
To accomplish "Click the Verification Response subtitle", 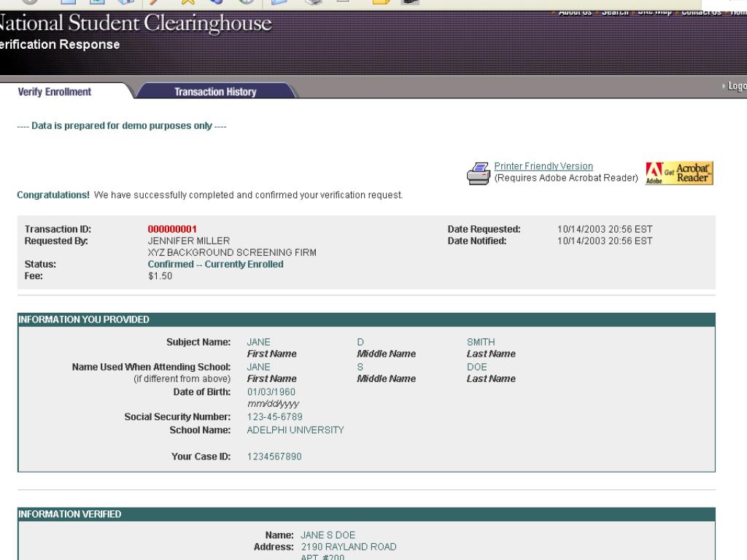I will [x=60, y=44].
